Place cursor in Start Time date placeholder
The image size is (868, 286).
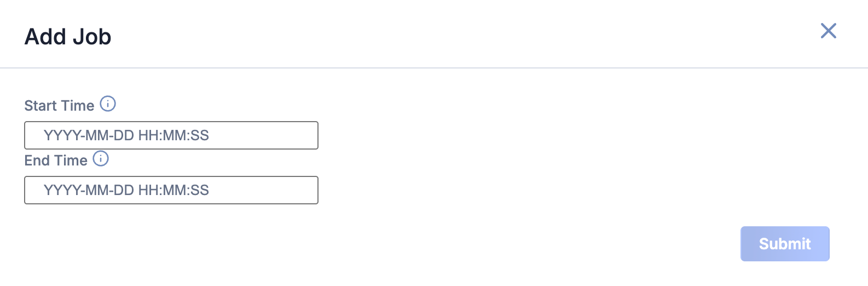(x=126, y=135)
